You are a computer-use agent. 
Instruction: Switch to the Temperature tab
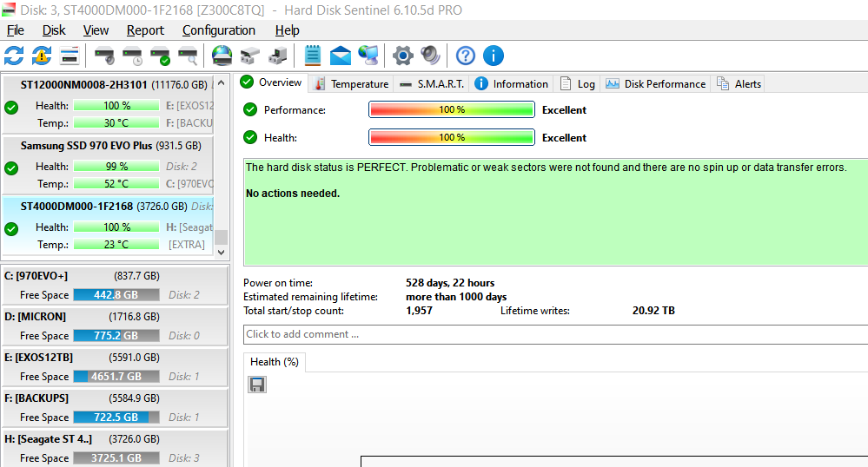[x=351, y=83]
